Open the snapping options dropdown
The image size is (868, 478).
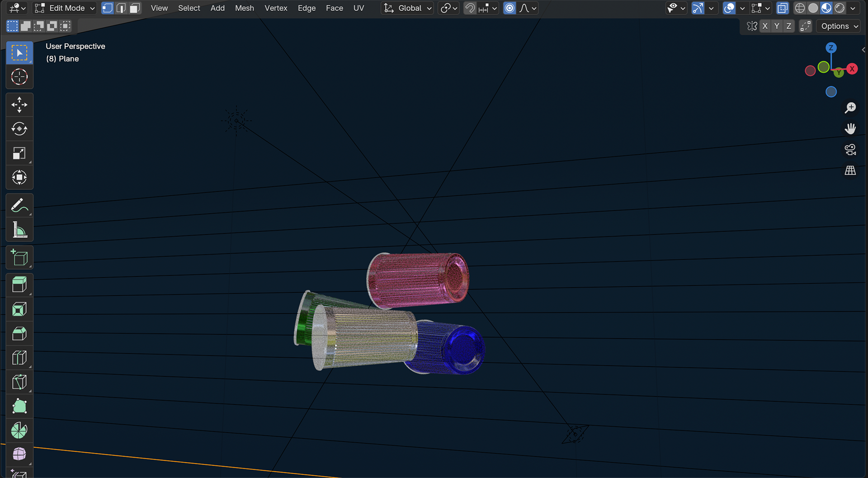(x=488, y=8)
